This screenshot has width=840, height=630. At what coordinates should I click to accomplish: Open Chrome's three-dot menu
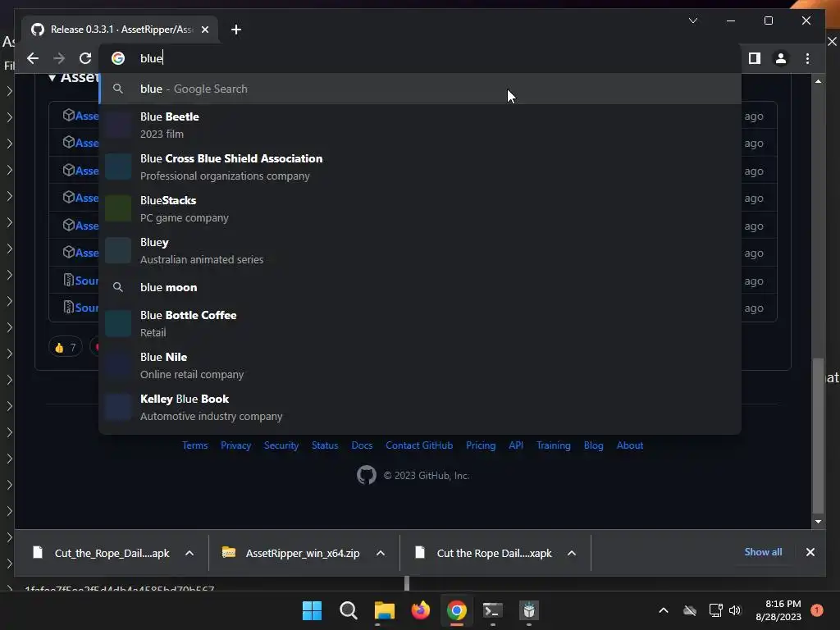pos(807,58)
